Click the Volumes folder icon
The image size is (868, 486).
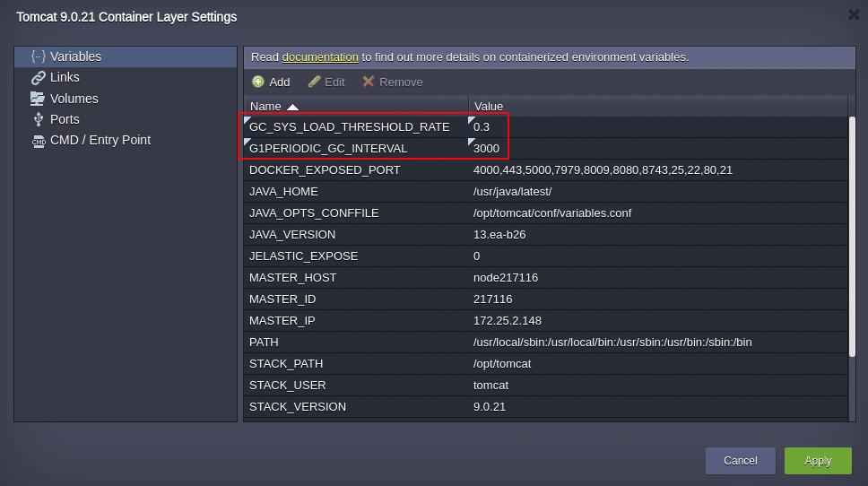tap(38, 99)
